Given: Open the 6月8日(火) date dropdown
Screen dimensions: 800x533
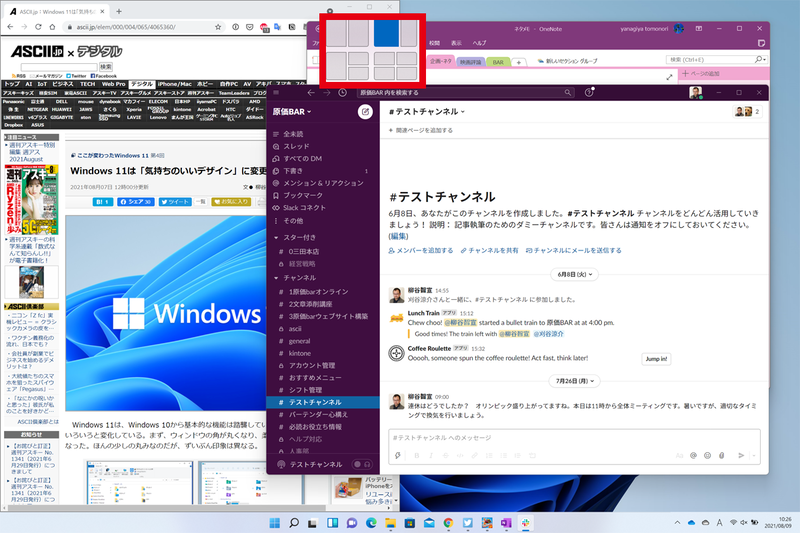Looking at the screenshot, I should (x=574, y=274).
